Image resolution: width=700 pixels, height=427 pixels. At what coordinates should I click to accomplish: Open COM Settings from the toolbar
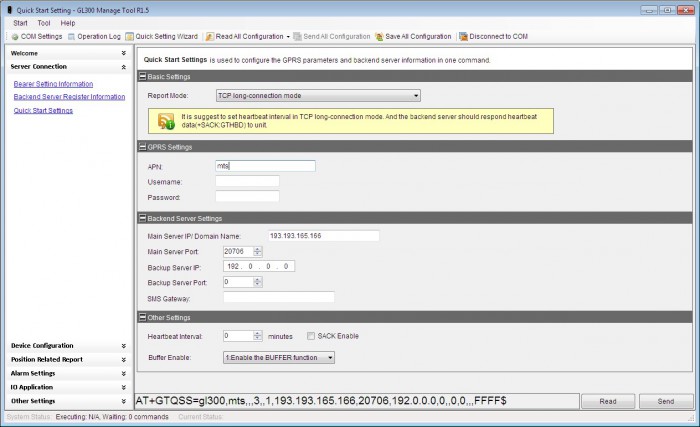(35, 36)
